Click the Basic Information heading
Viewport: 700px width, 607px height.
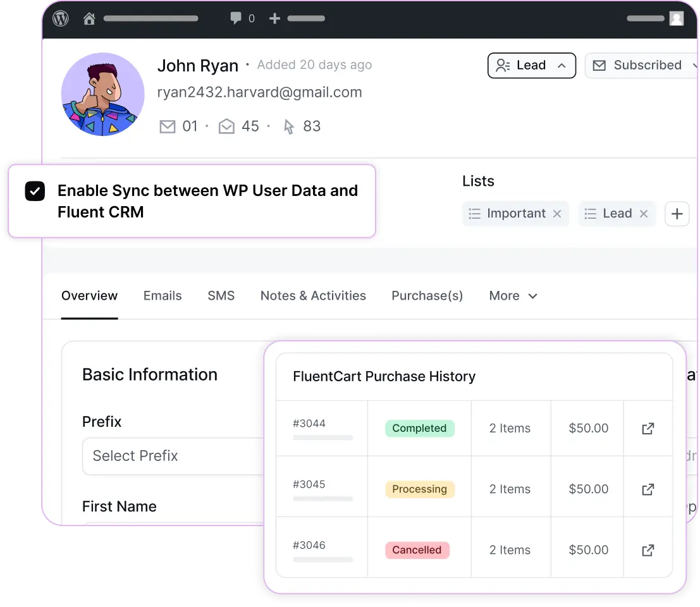150,375
